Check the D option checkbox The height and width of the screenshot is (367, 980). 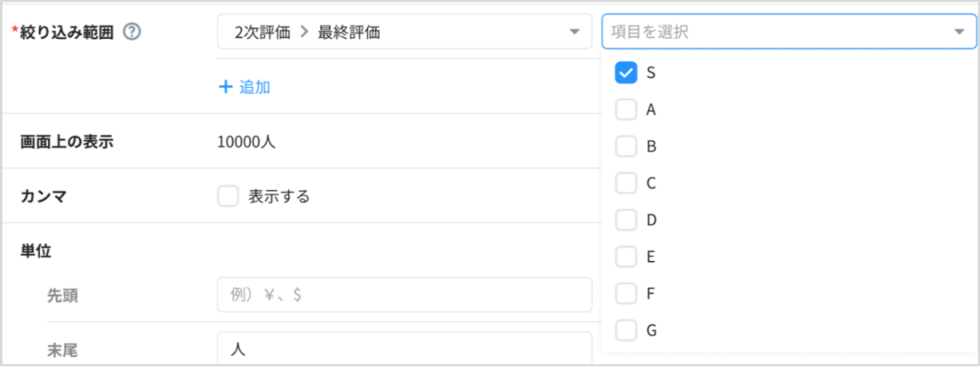click(x=626, y=220)
